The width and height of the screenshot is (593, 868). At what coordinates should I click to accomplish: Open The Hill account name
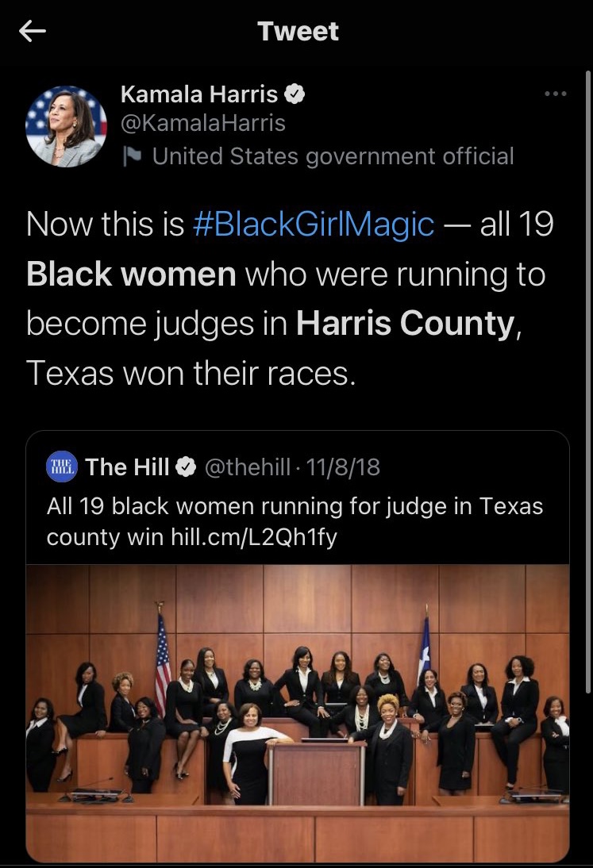[127, 467]
